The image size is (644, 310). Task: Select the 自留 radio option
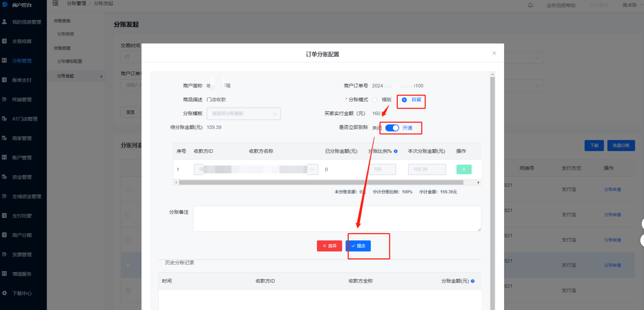(x=404, y=100)
